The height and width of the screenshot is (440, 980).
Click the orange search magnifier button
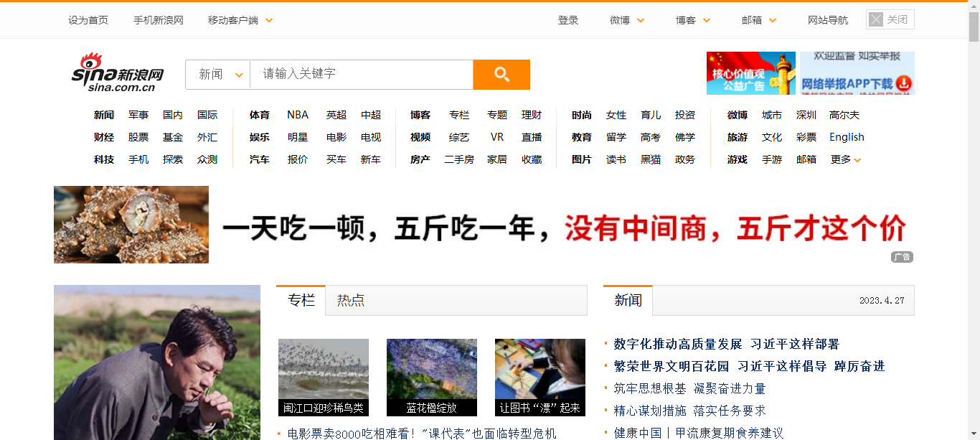pos(501,75)
